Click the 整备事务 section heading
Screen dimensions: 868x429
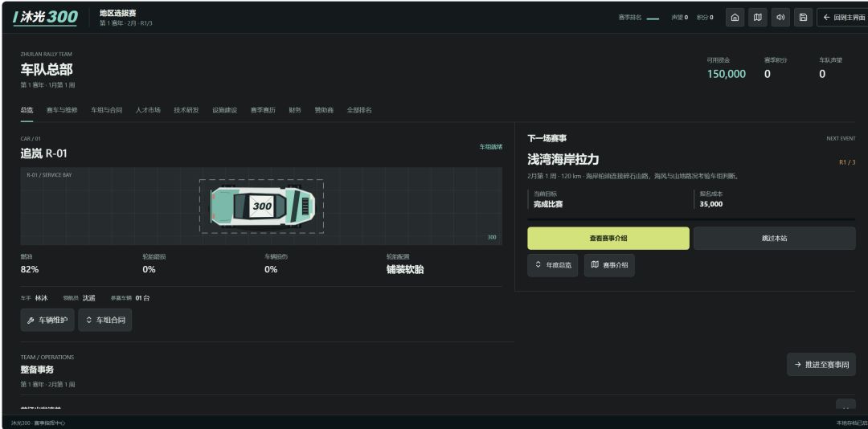[x=37, y=370]
